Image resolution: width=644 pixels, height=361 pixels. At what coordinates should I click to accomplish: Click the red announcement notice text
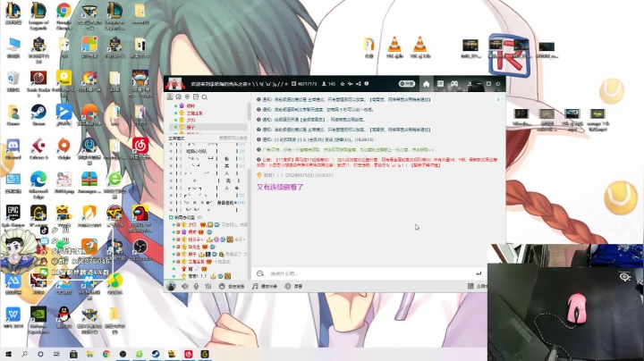point(377,162)
